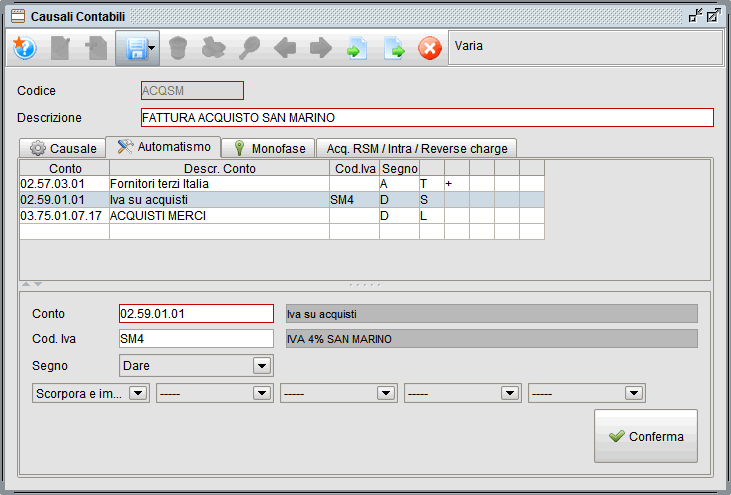Click the print icon in toolbar
The width and height of the screenshot is (731, 495).
pyautogui.click(x=214, y=48)
